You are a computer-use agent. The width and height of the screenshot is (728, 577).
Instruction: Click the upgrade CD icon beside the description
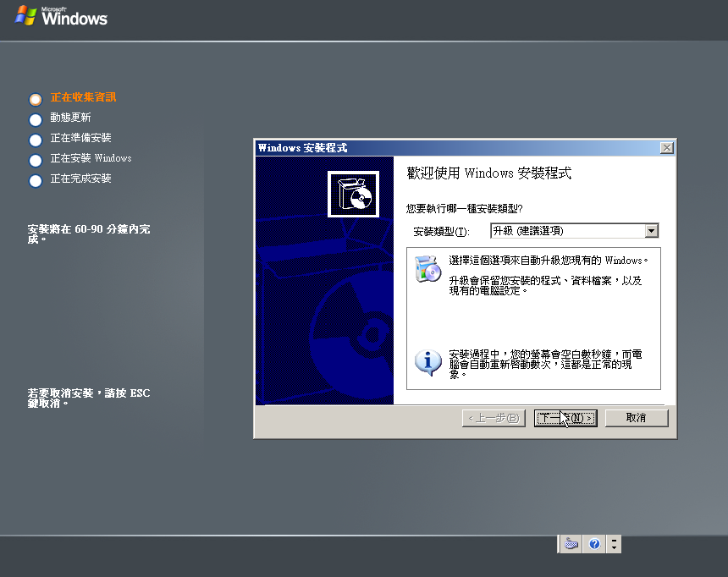(x=428, y=268)
